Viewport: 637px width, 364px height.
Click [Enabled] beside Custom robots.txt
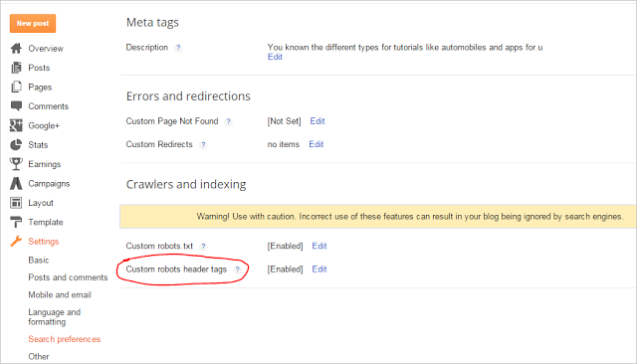pos(286,247)
